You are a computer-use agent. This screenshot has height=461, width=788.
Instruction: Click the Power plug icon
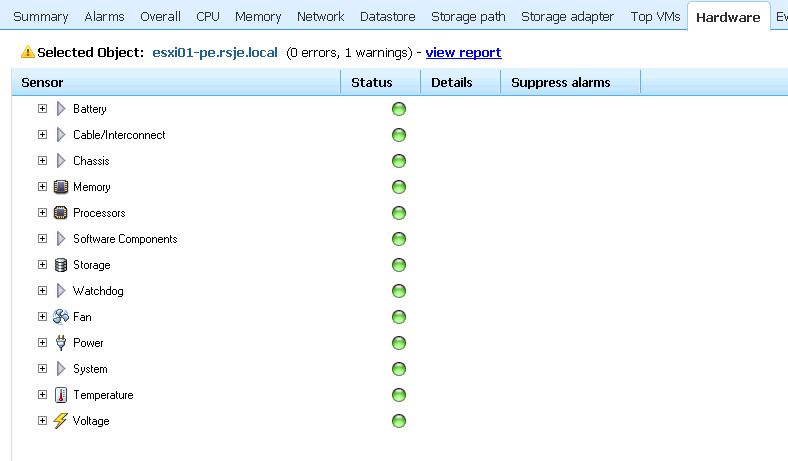(x=61, y=343)
